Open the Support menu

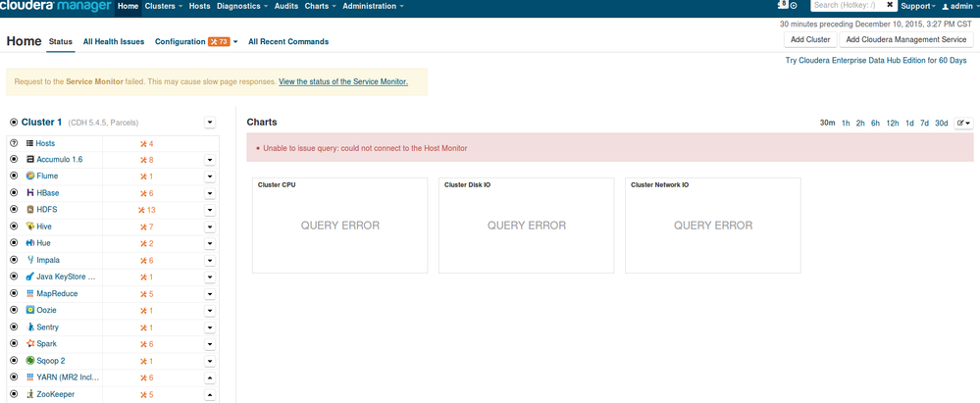pyautogui.click(x=917, y=6)
